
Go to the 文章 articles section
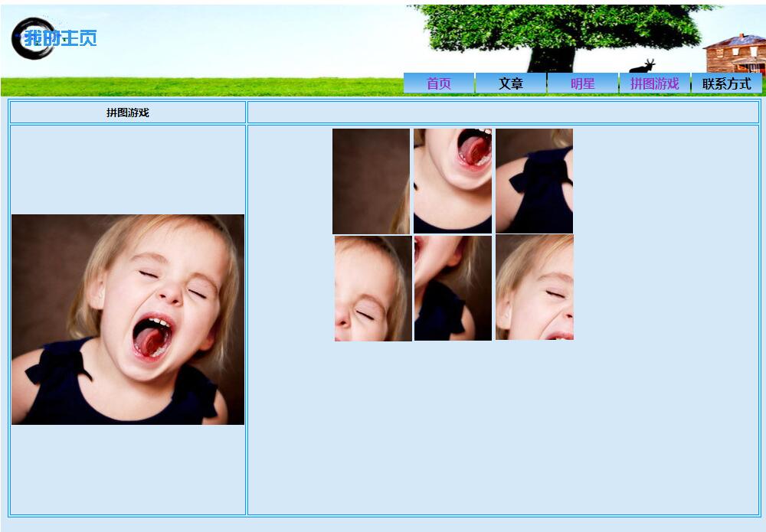pos(511,83)
